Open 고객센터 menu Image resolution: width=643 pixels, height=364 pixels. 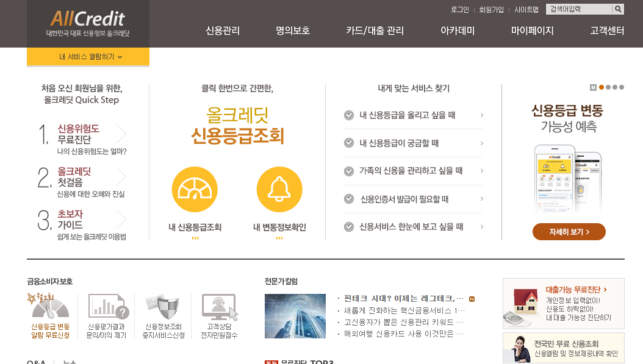click(x=607, y=30)
